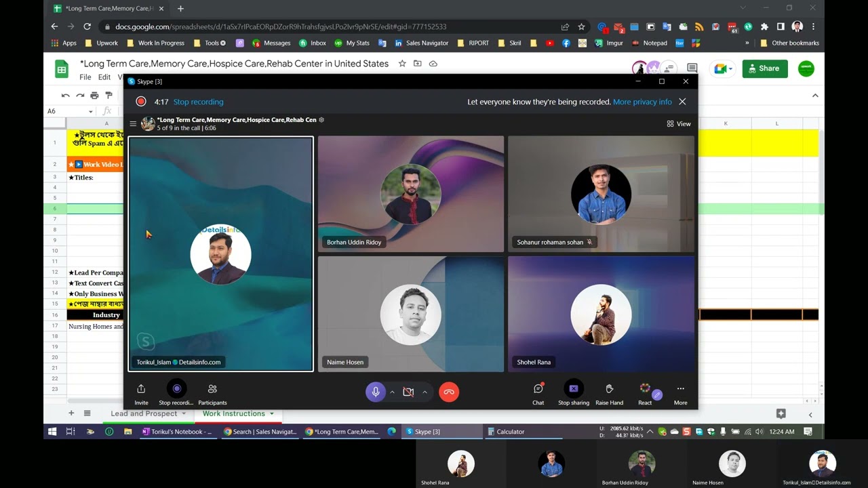Screen dimensions: 868x488
Task: Open Google Meet dropdown in Sheets
Action: click(722, 68)
